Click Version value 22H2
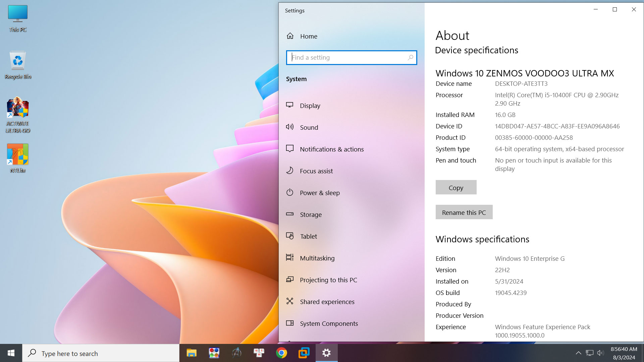 502,270
